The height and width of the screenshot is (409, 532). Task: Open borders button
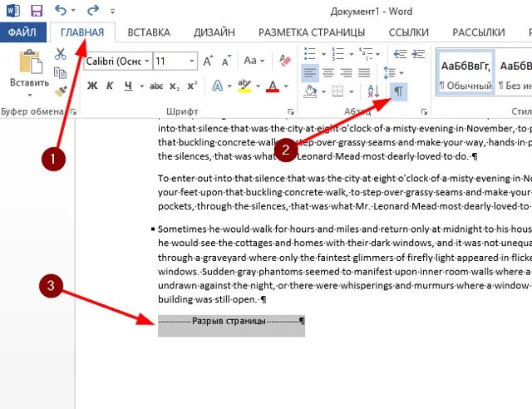click(x=337, y=91)
